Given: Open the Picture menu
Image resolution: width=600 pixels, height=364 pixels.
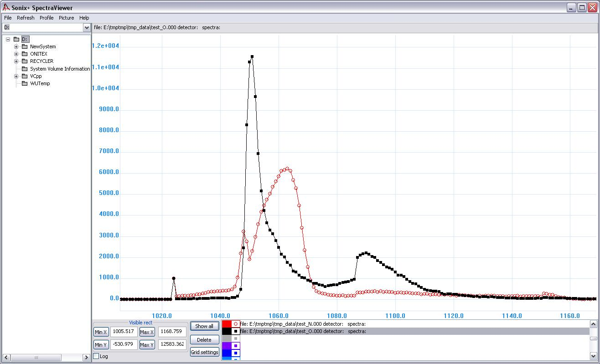Looking at the screenshot, I should [x=66, y=18].
